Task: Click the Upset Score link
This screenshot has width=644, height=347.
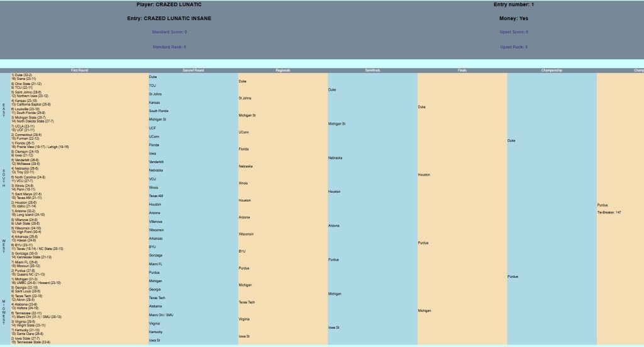Action: [514, 31]
